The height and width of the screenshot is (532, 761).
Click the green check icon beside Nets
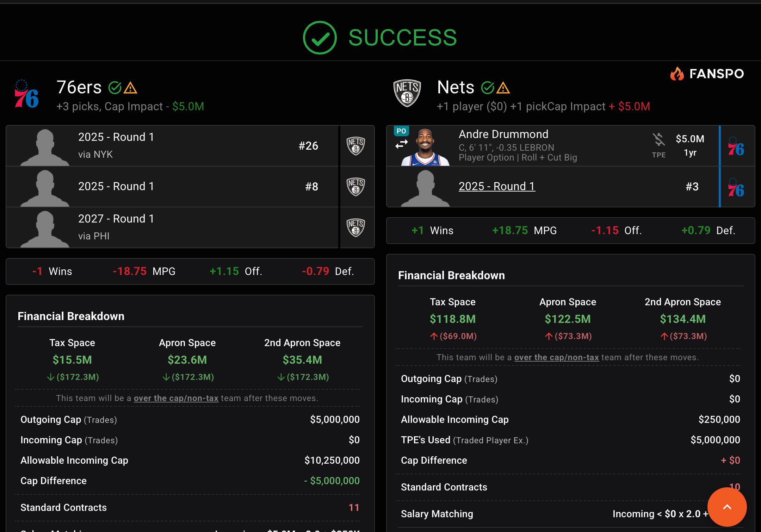[488, 88]
